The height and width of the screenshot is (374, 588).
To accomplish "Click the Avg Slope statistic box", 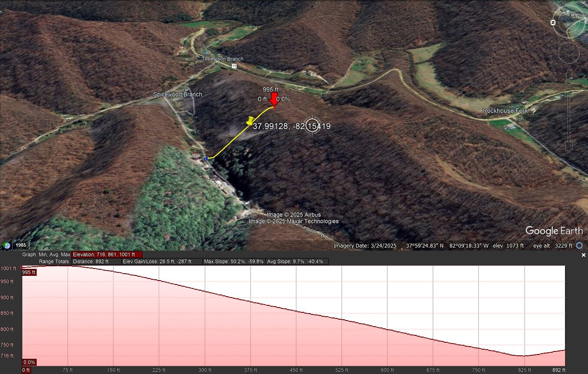I will tap(297, 261).
